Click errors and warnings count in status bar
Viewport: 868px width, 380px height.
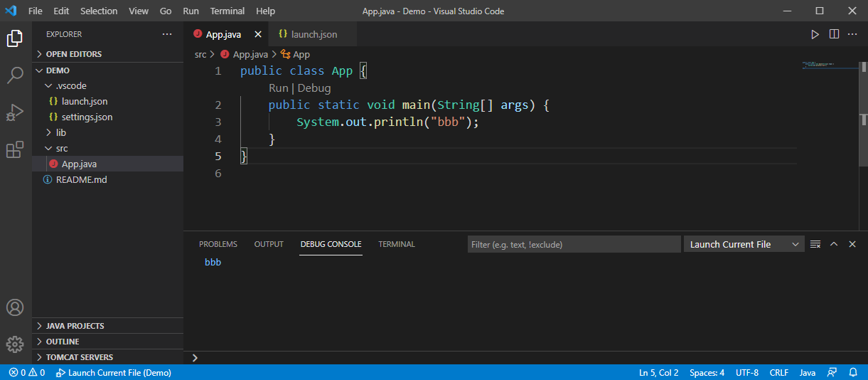(27, 372)
